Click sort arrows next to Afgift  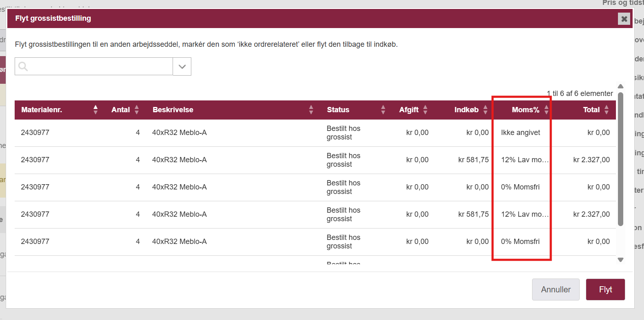coord(425,110)
